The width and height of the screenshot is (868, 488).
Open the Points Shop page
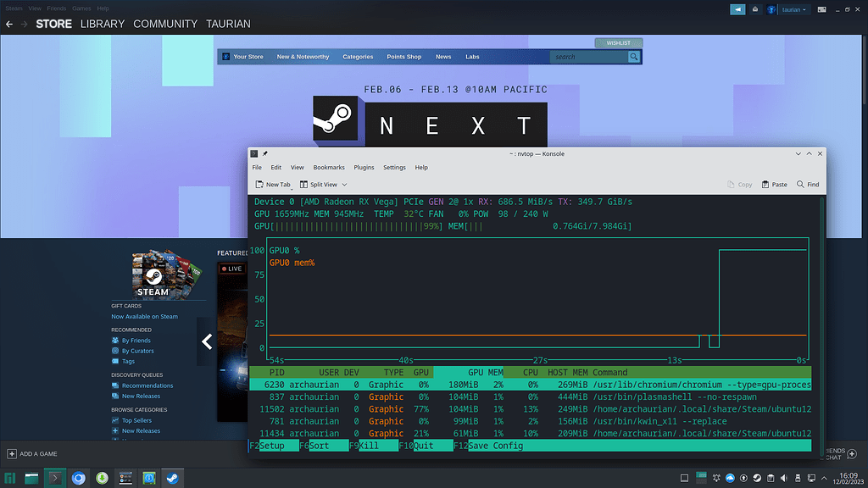pyautogui.click(x=404, y=57)
